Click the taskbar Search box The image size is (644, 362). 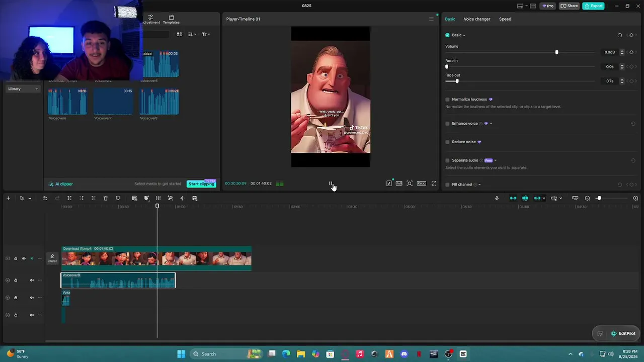227,354
